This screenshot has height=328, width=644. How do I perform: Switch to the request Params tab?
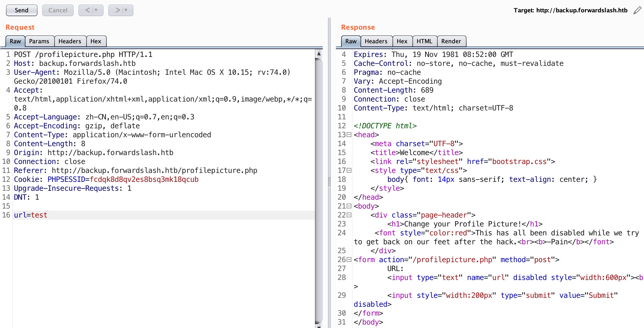pyautogui.click(x=39, y=41)
